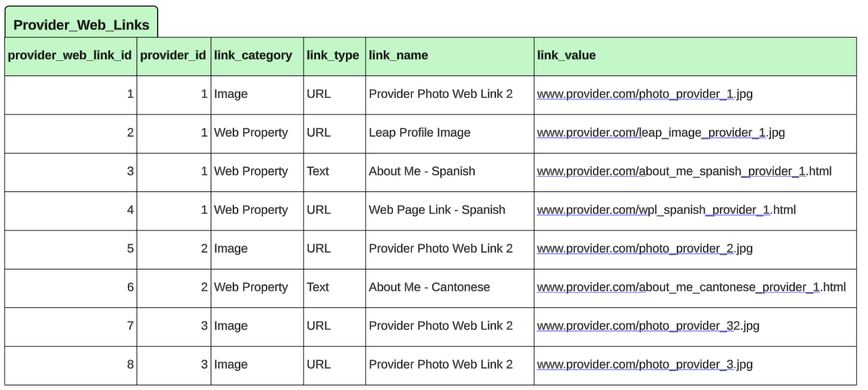The image size is (868, 390).
Task: Select the About Me - Spanish cell
Action: pos(422,171)
